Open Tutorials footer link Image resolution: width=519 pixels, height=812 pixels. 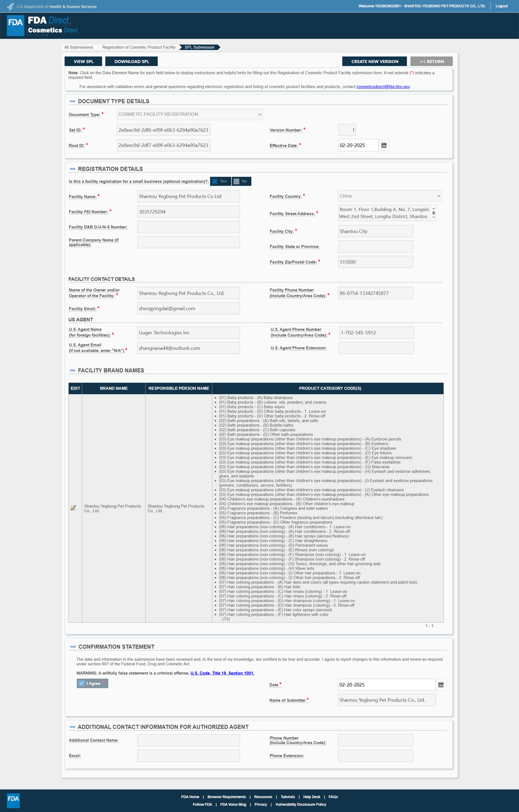[x=288, y=797]
